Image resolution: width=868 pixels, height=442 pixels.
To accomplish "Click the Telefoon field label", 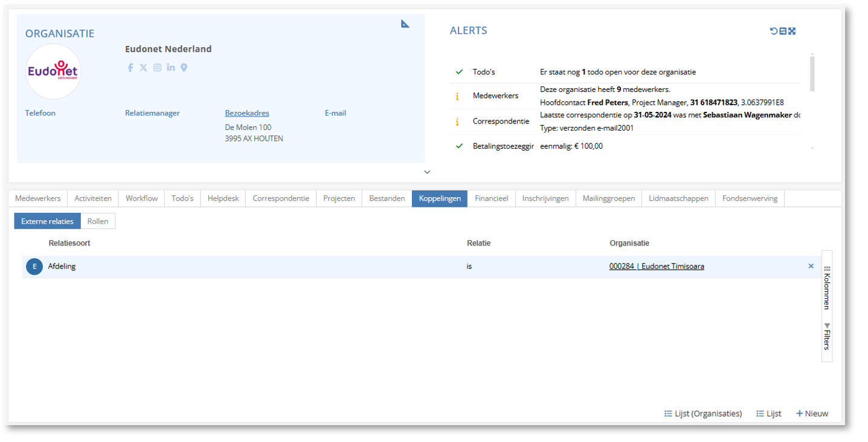I will (x=40, y=113).
